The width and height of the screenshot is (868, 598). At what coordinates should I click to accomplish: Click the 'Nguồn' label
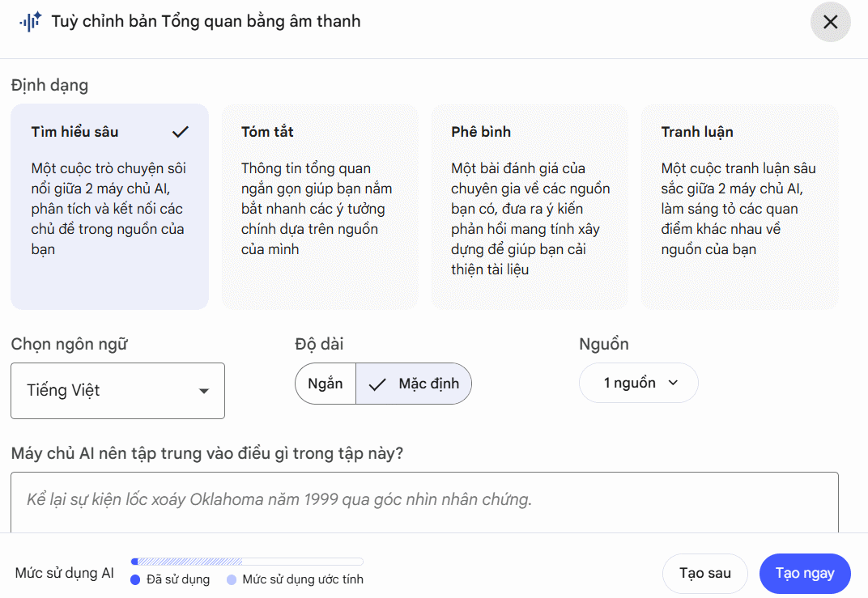coord(604,344)
